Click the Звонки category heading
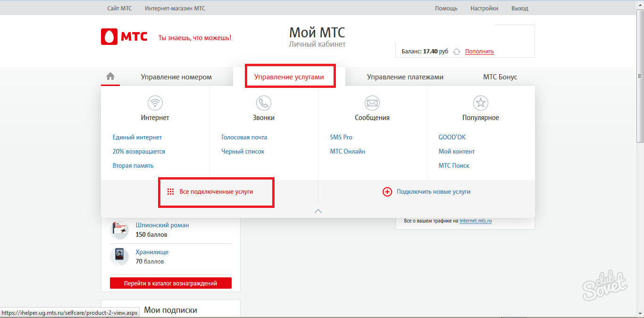The height and width of the screenshot is (318, 644). click(x=263, y=118)
